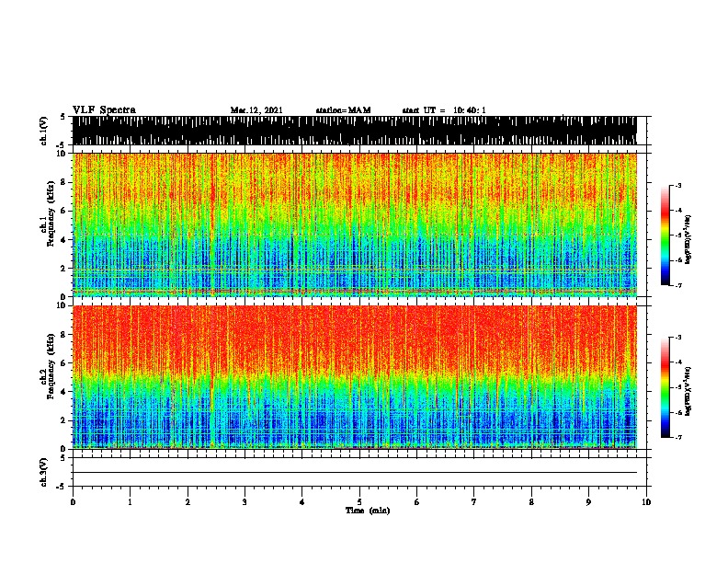Screen dimensions: 728x563
Task: Click time axis tick label "3"
Action: click(245, 502)
